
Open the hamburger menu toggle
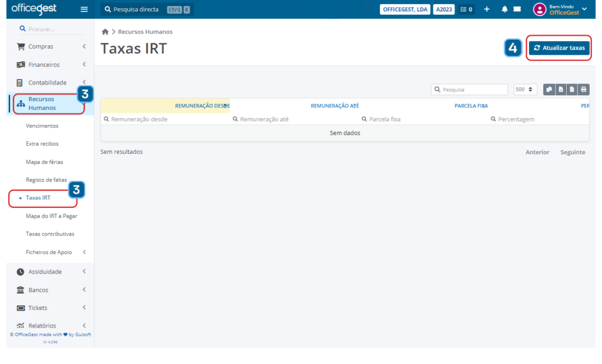click(84, 9)
